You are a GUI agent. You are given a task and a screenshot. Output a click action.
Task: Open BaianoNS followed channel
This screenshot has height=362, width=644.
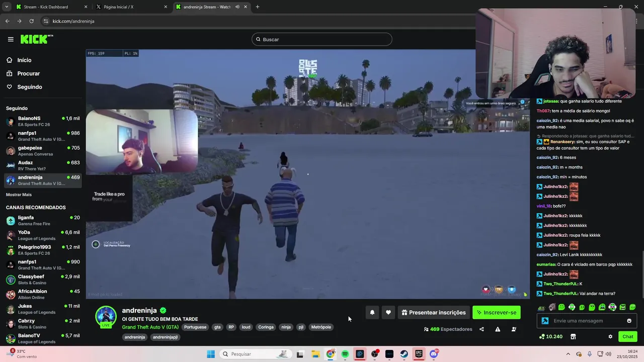[x=43, y=121]
